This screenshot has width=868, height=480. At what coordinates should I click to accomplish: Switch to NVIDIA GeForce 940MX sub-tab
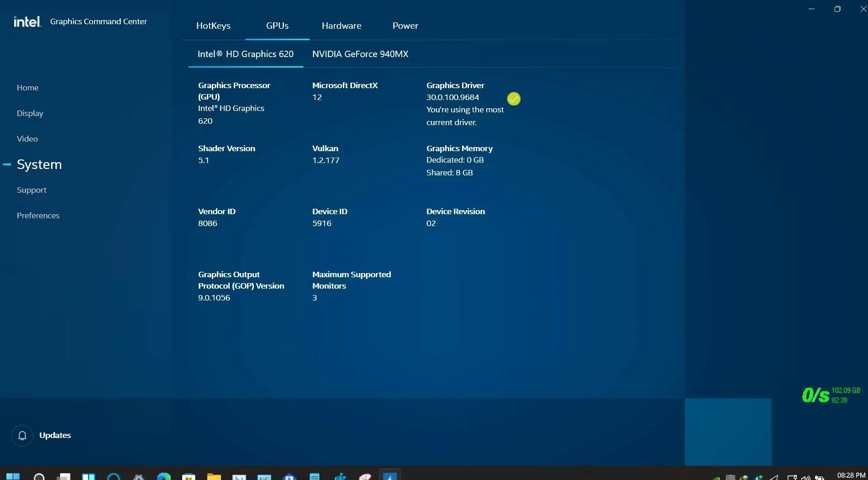click(360, 54)
